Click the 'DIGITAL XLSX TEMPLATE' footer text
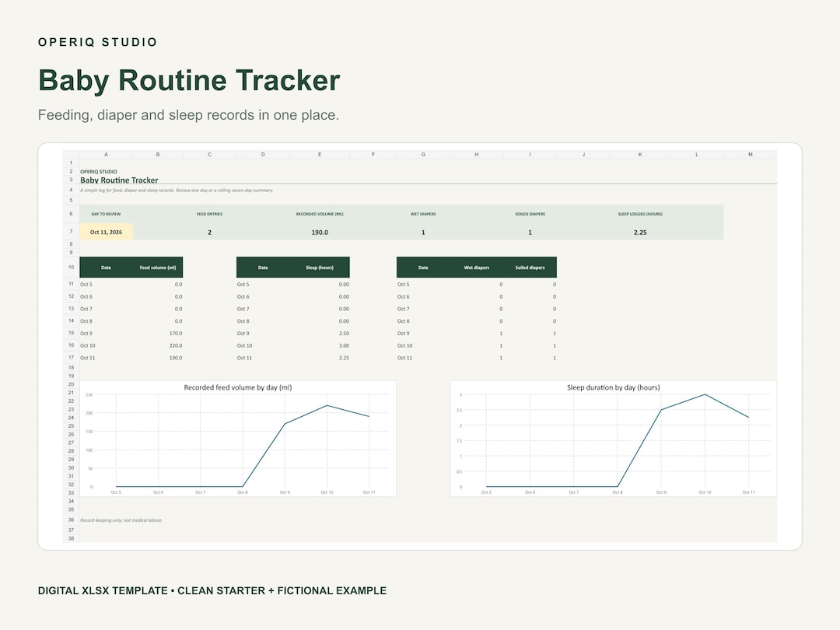Viewport: 840px width, 630px height. [103, 591]
